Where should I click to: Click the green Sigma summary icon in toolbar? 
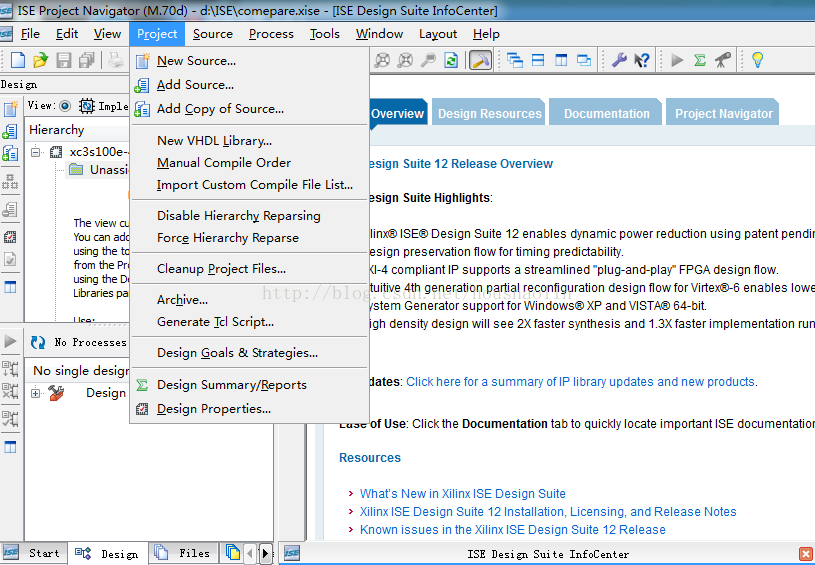700,60
